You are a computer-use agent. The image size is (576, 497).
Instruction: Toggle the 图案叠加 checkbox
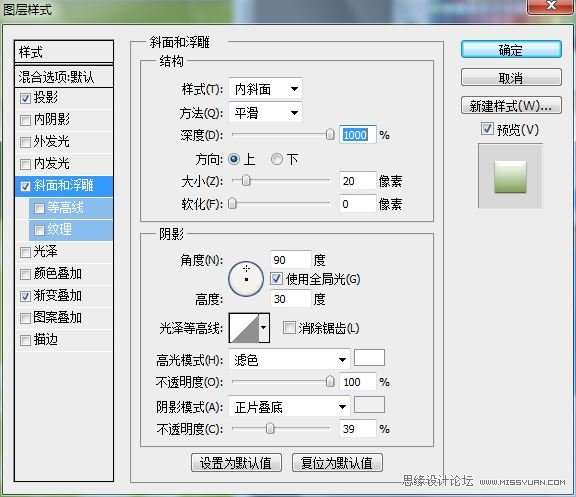(x=25, y=318)
